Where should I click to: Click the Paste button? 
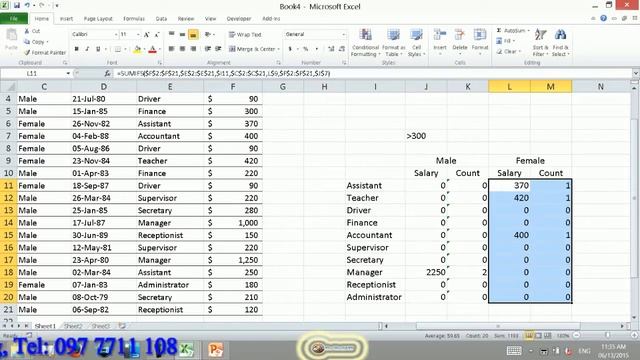[11, 40]
